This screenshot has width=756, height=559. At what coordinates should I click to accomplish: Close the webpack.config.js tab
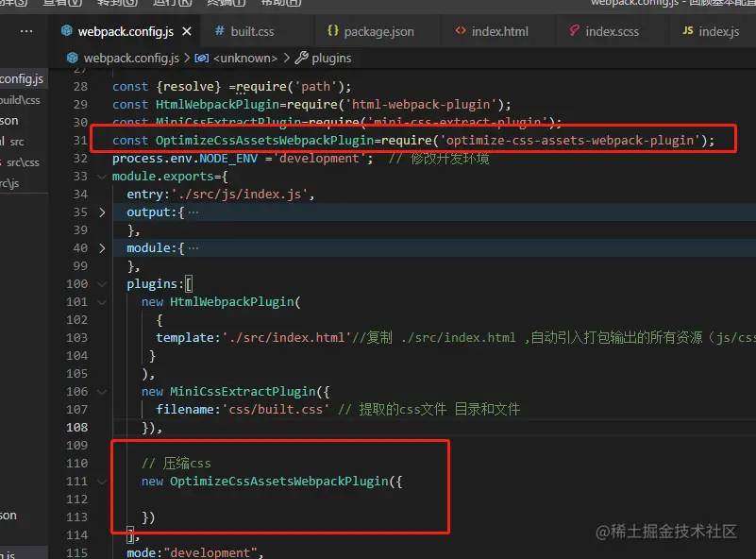click(x=187, y=31)
